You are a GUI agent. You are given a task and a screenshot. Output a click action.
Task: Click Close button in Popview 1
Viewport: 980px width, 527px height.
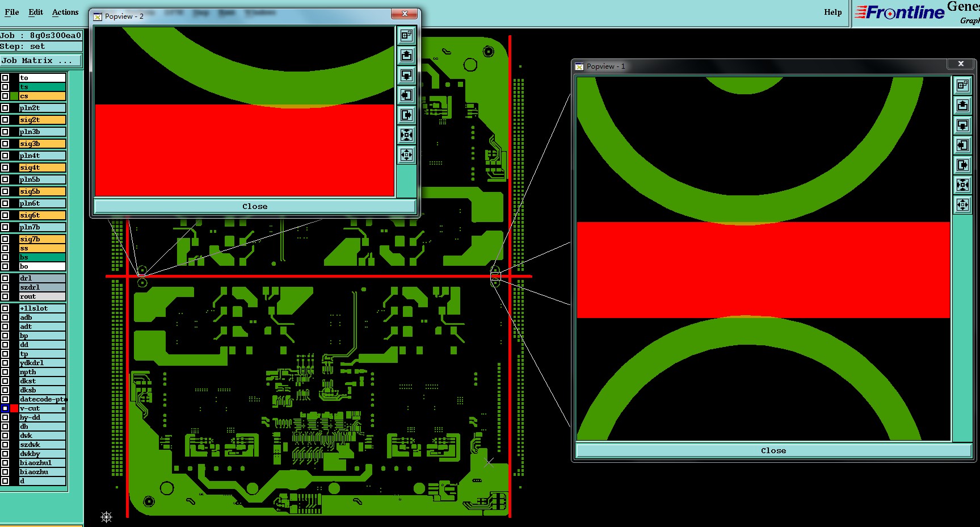pyautogui.click(x=773, y=450)
